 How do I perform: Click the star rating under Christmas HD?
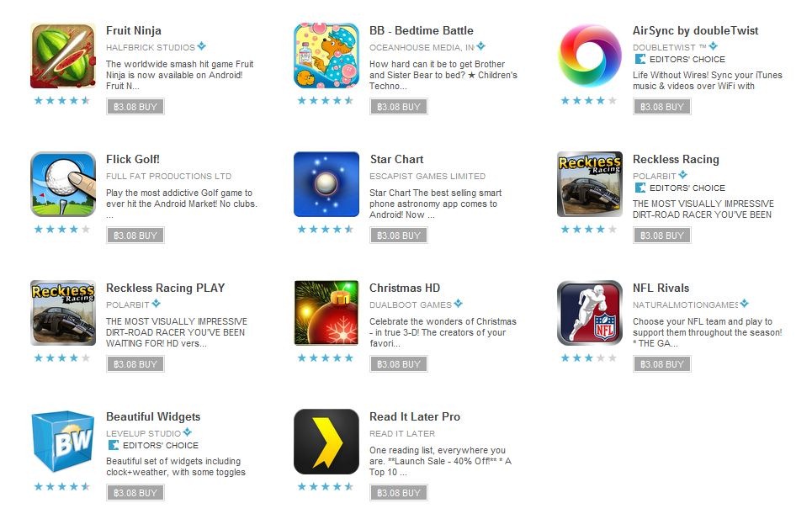[x=325, y=357]
